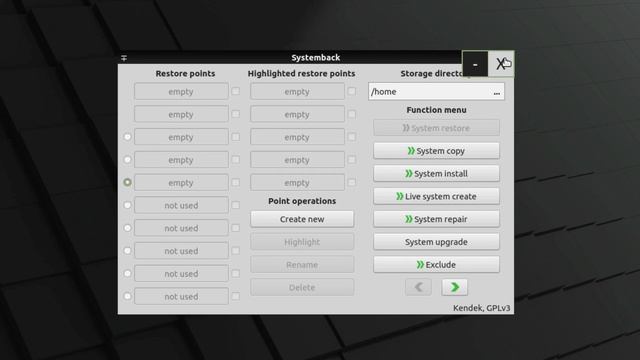Tick checkbox beside first 'not used' slot

(x=236, y=205)
